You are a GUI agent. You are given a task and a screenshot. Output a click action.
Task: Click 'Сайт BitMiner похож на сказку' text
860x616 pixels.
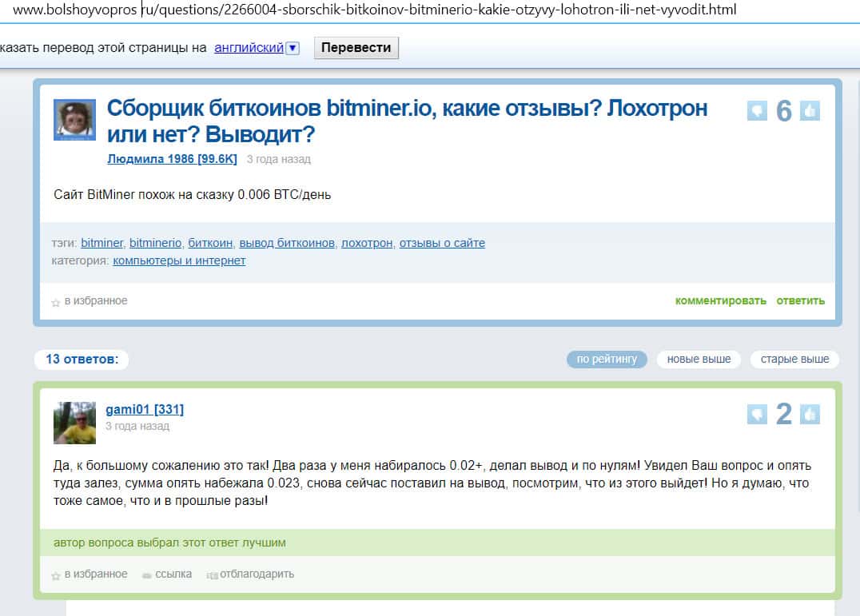[x=144, y=195]
